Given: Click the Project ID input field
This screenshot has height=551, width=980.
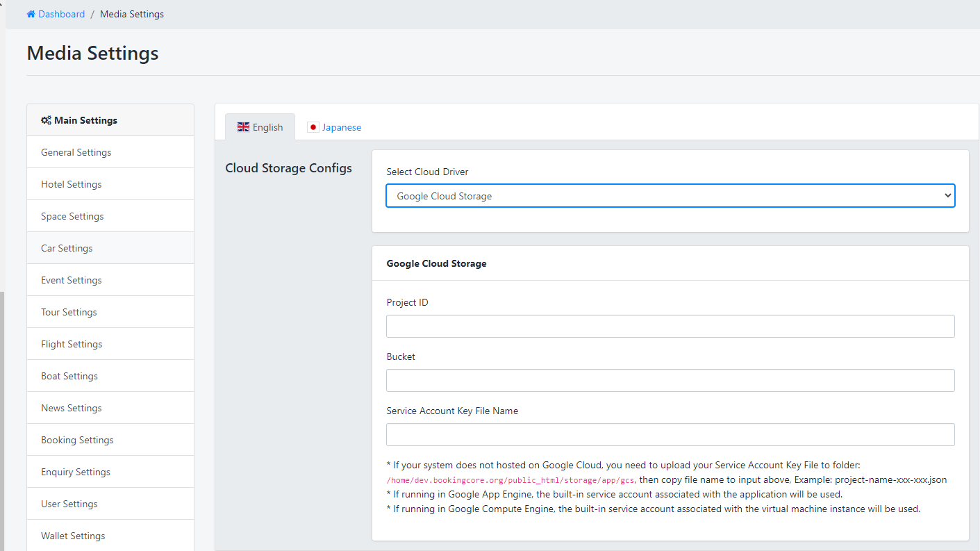Looking at the screenshot, I should [670, 327].
